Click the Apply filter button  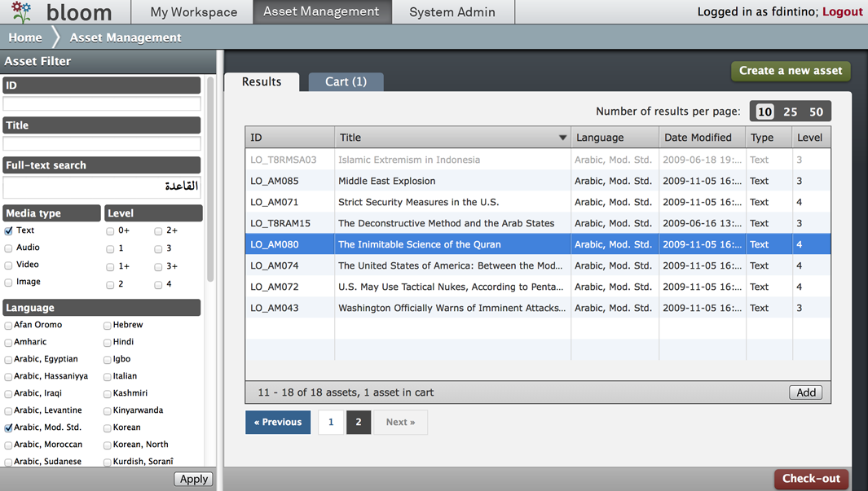193,479
